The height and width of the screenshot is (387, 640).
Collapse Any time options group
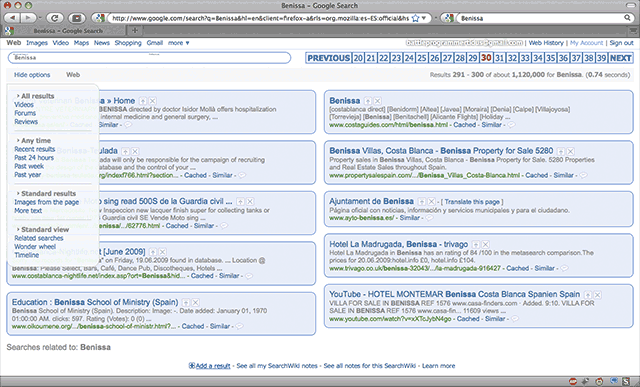pyautogui.click(x=33, y=140)
